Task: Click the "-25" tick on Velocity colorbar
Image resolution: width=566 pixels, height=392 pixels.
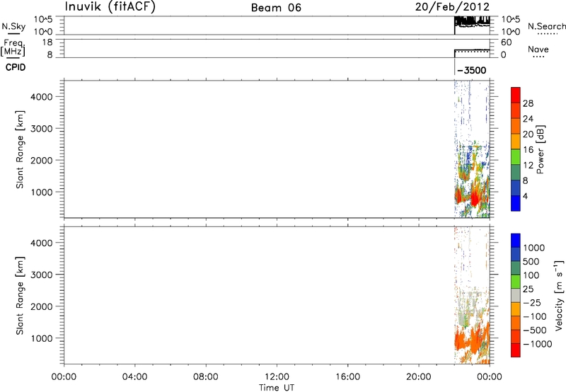Action: pos(532,302)
